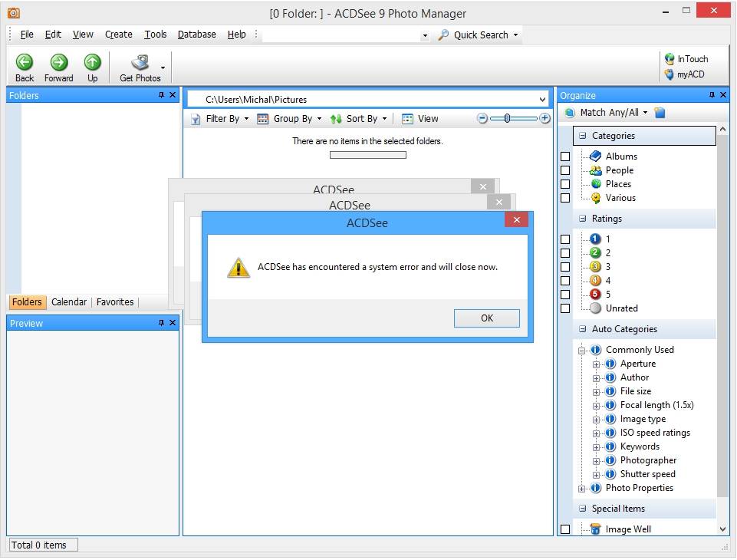This screenshot has width=737, height=560.
Task: Click the Quick Search magnifier icon
Action: (x=443, y=35)
